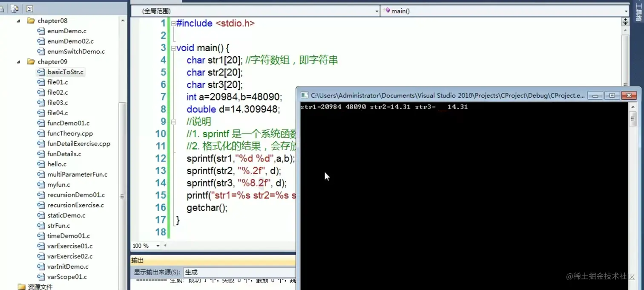Collapse the chapter09 folder tree arrow
644x290 pixels.
[x=19, y=61]
